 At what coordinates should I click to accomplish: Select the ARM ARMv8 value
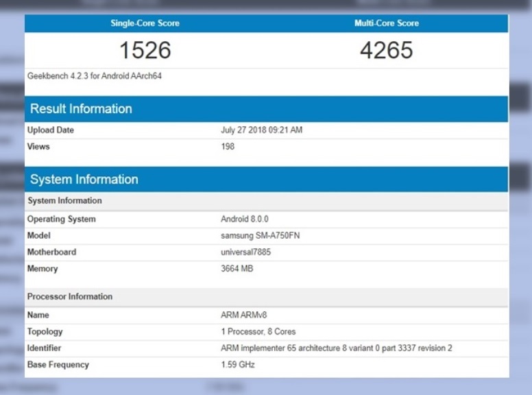[243, 315]
